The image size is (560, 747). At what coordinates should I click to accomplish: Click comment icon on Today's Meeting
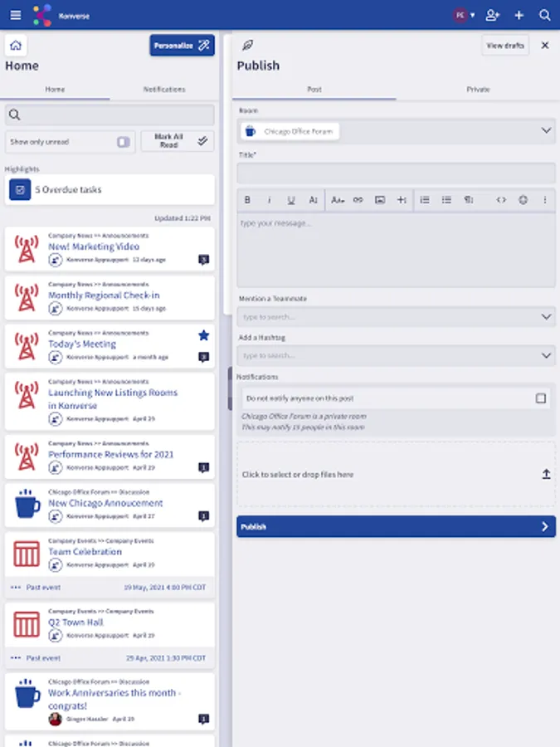point(203,357)
